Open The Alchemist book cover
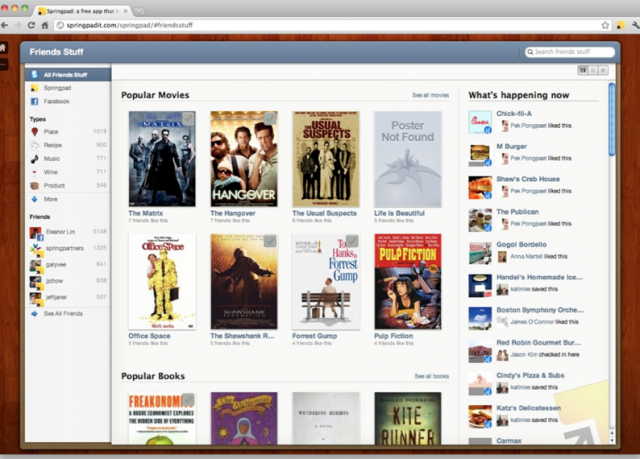Viewport: 640px width, 459px height. (244, 418)
